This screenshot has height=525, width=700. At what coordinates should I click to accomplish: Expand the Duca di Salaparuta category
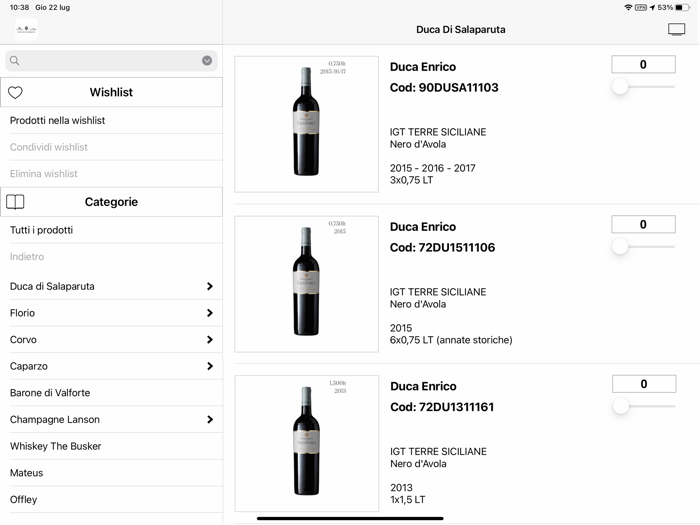pos(209,287)
